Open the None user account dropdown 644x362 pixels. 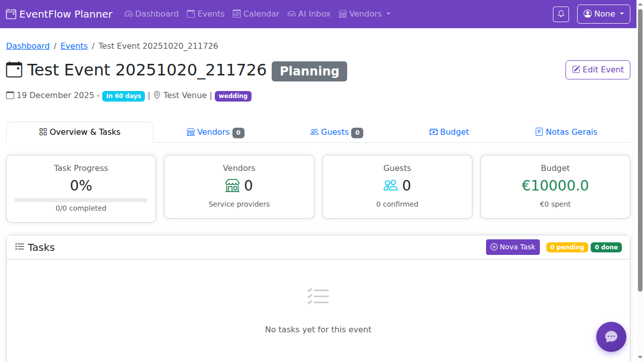coord(603,14)
